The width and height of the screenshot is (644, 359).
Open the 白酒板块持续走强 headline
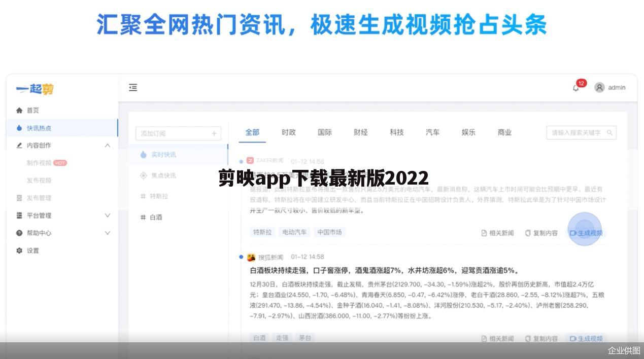coord(384,271)
